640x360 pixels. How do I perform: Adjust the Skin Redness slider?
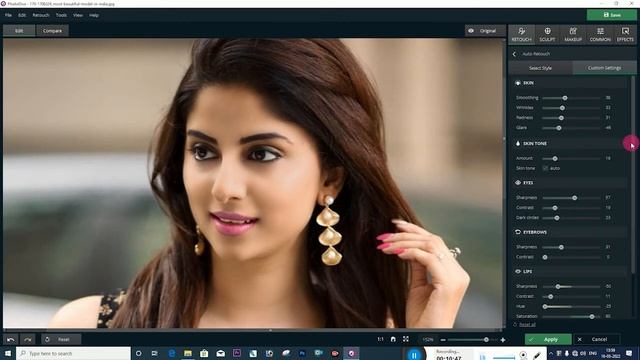(571, 118)
